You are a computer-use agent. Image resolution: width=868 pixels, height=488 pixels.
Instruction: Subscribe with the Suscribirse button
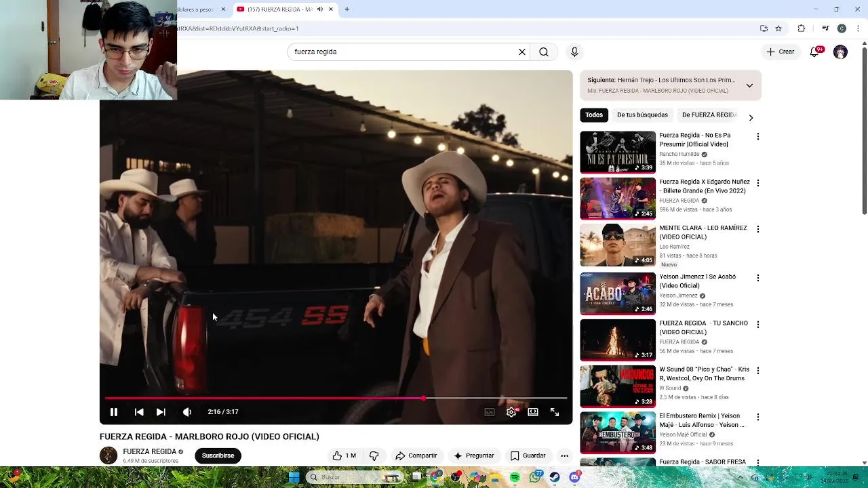[218, 455]
